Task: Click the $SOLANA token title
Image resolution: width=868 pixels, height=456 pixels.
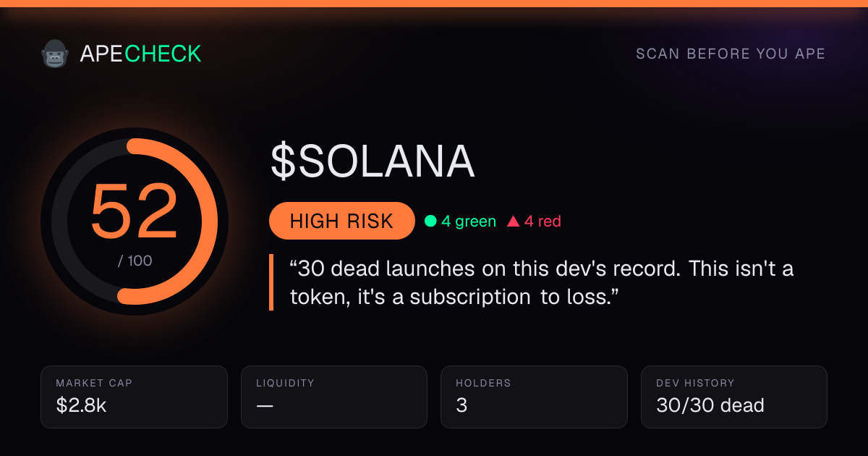Action: pos(373,161)
